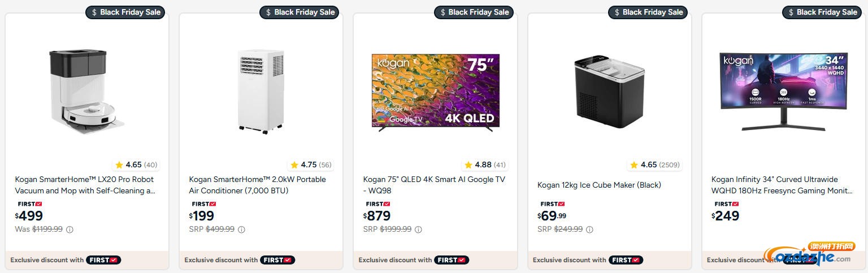Open Kogan Infinity 34" Curved Monitor title
This screenshot has height=273, width=868.
[x=782, y=185]
